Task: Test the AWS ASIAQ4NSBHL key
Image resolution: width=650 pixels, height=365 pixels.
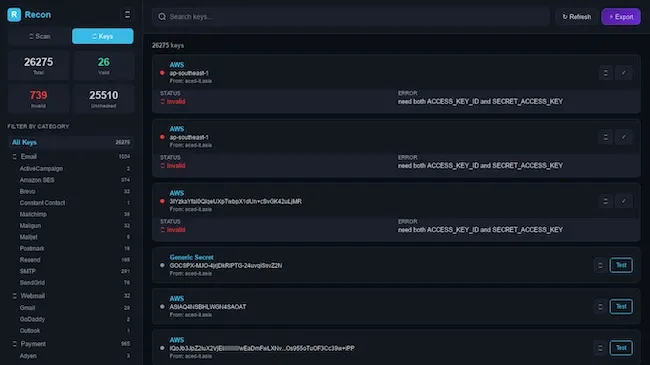Action: click(621, 307)
